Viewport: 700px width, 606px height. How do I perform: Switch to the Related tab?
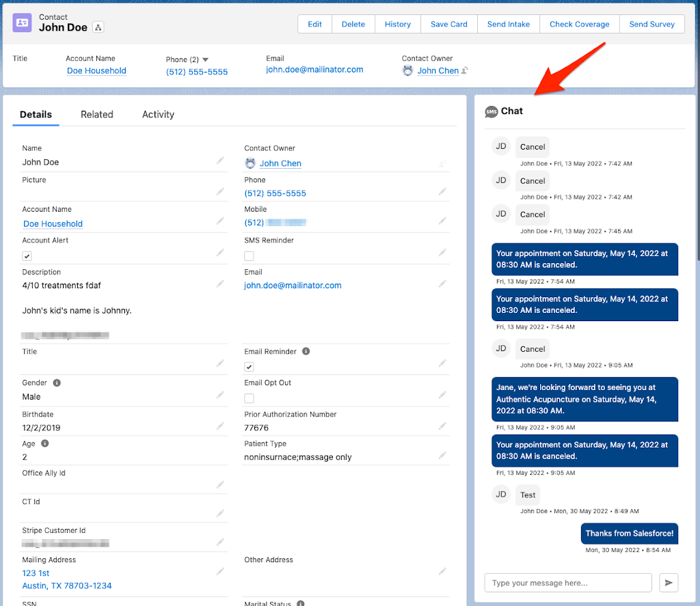coord(96,114)
